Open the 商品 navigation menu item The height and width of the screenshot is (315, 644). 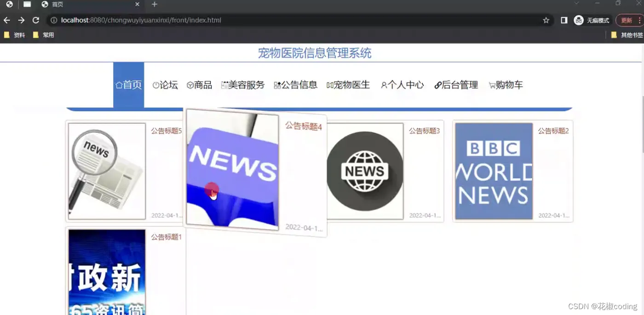point(199,85)
